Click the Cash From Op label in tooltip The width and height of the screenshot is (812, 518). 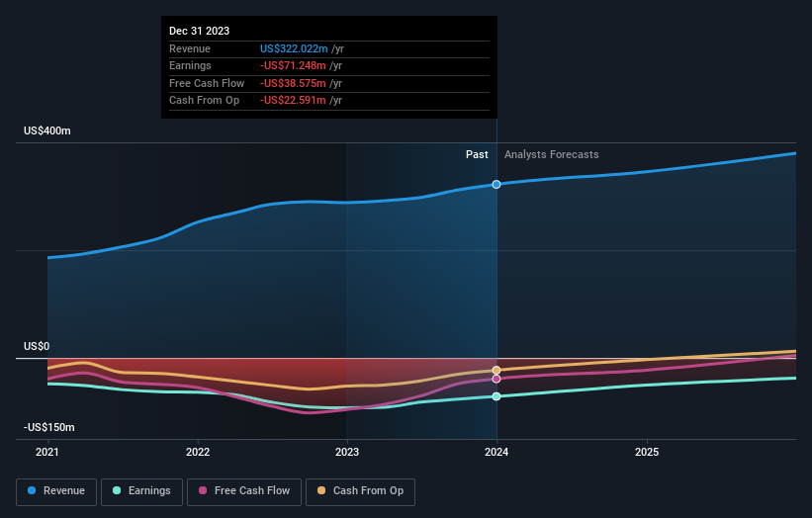tap(204, 101)
